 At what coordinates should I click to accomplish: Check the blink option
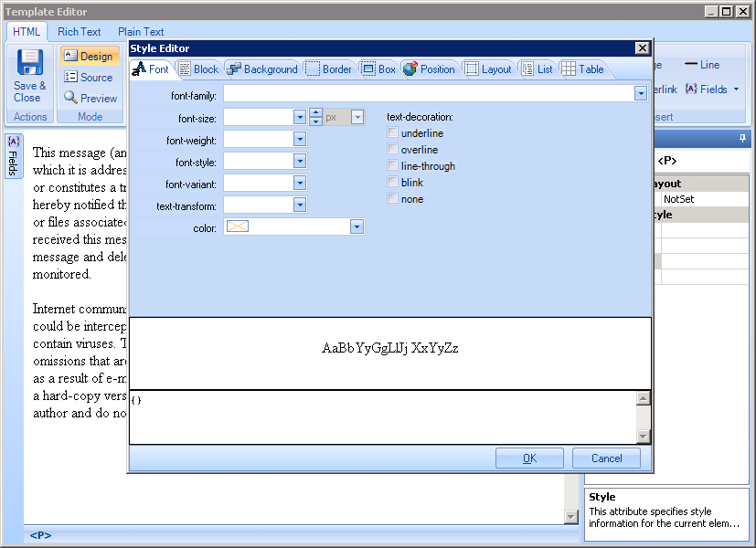[392, 181]
